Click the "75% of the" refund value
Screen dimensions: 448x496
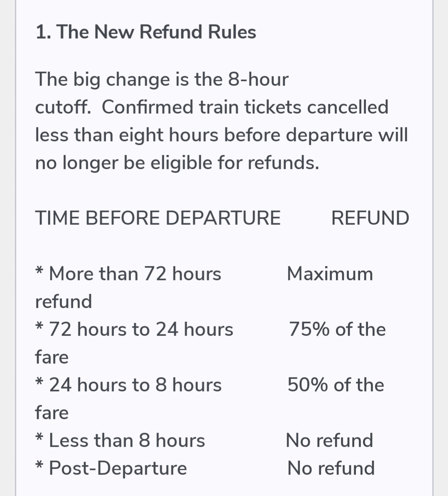click(x=337, y=329)
